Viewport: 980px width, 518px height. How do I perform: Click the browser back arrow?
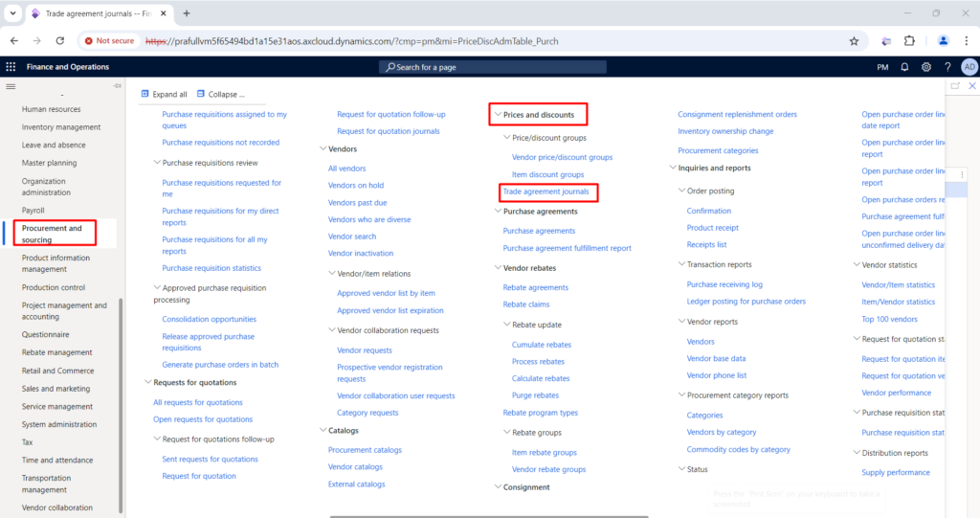point(14,40)
